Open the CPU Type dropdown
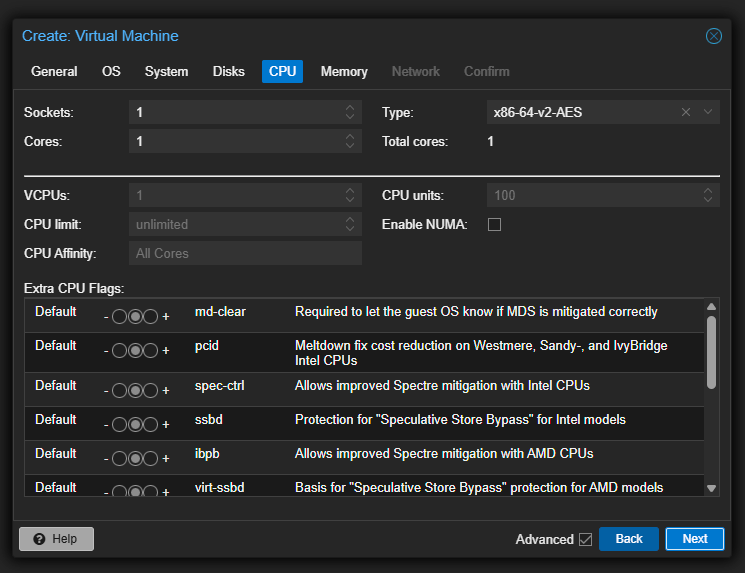 [708, 112]
